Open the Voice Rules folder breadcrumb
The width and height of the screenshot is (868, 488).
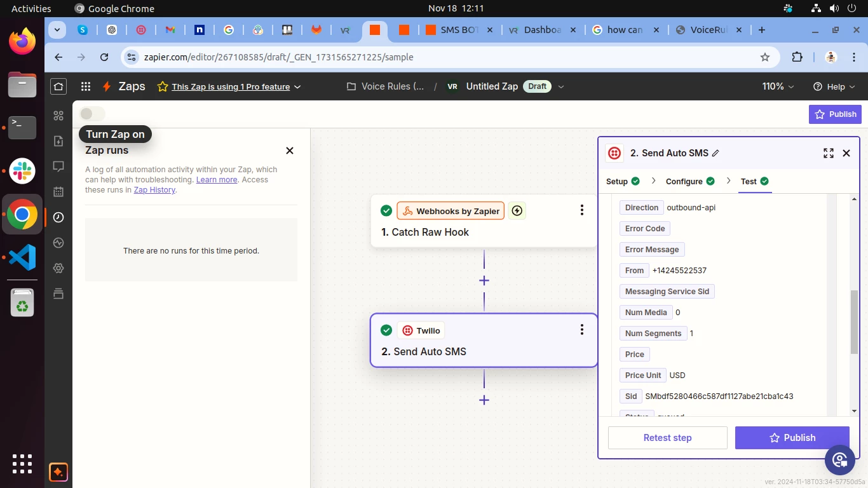tap(385, 86)
